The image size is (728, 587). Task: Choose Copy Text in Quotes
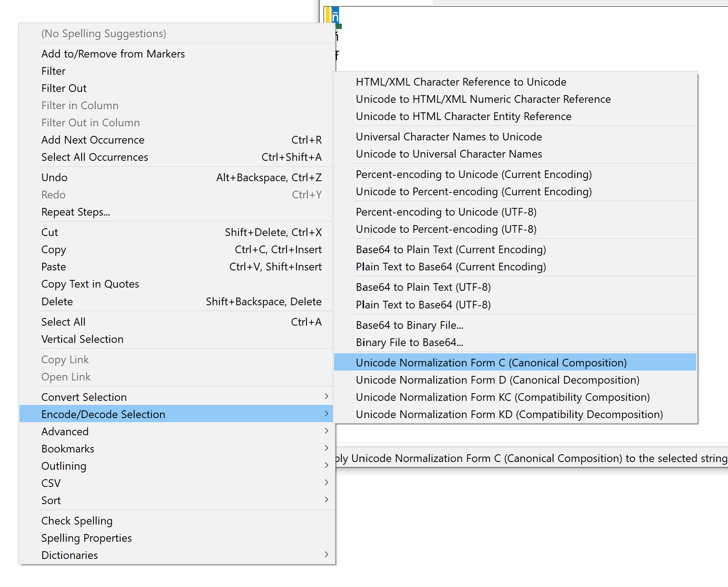coord(177,284)
